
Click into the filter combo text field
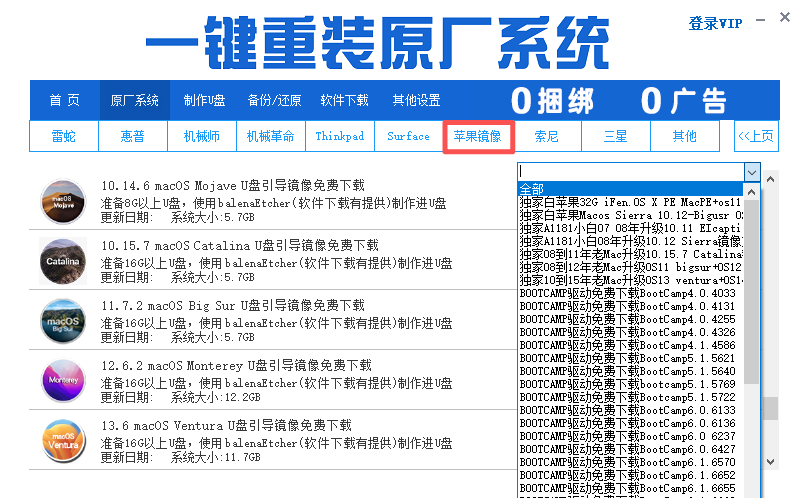(x=631, y=172)
